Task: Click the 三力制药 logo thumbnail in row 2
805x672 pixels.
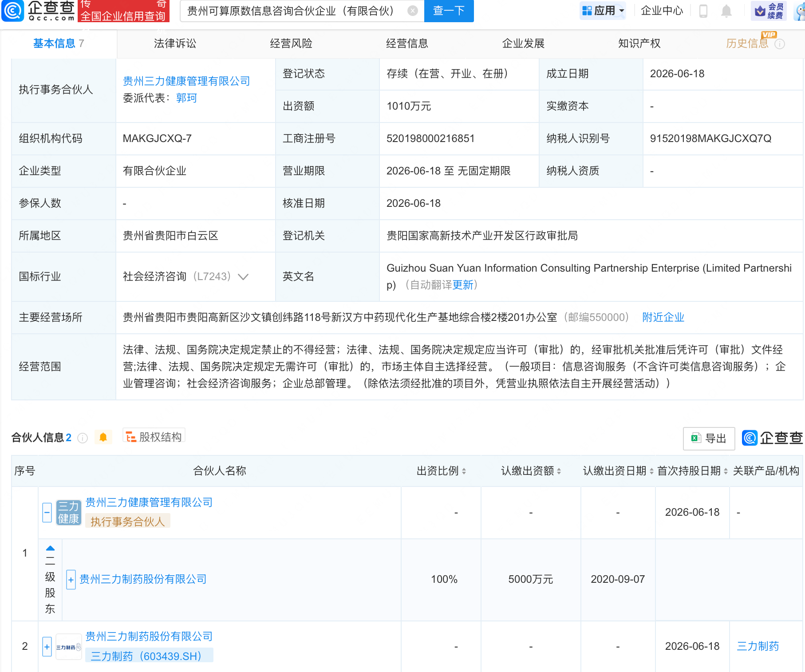Action: coord(68,647)
